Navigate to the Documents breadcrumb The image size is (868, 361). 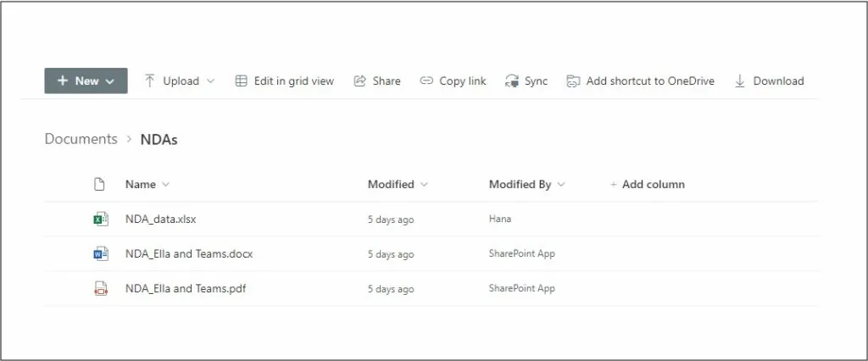(x=81, y=139)
